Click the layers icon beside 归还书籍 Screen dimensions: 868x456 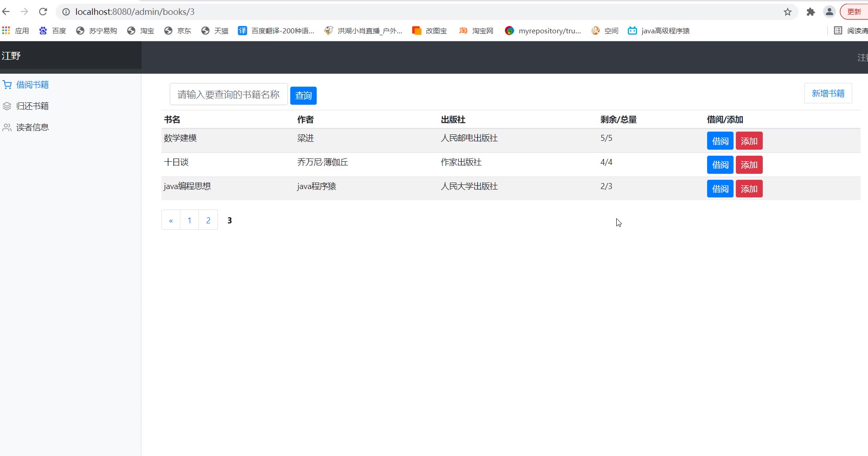pyautogui.click(x=7, y=106)
